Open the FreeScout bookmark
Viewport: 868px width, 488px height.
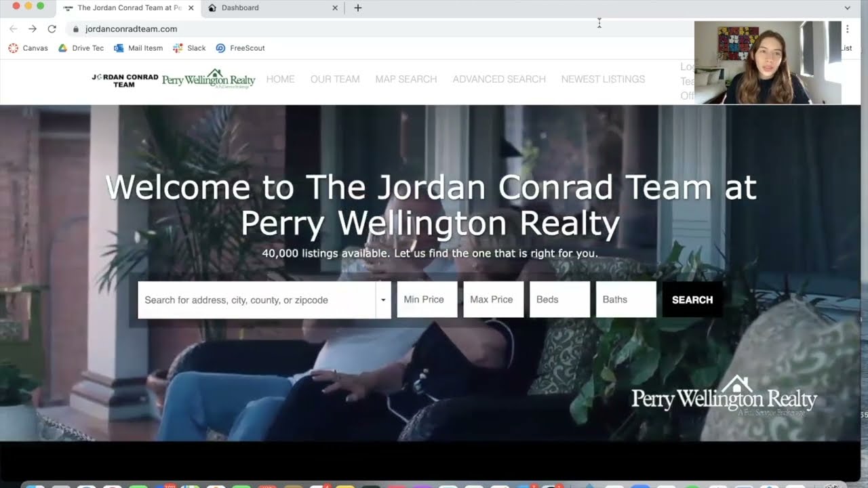(240, 48)
